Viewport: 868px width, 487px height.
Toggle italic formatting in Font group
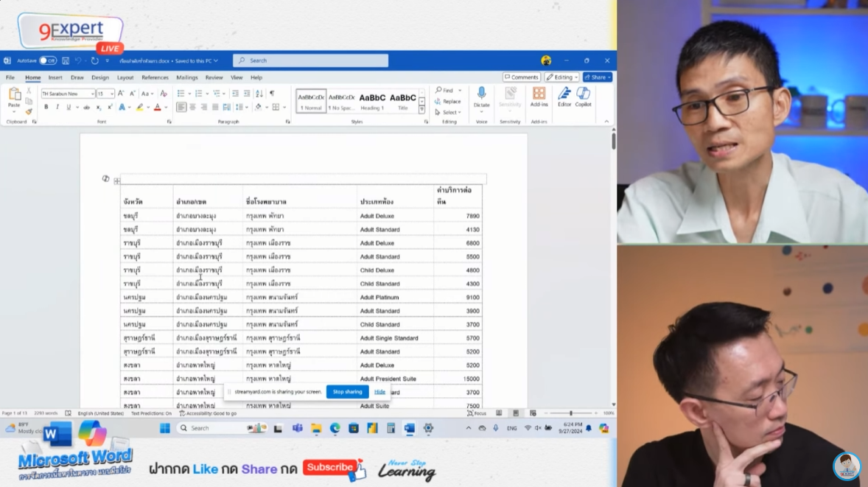pyautogui.click(x=57, y=107)
